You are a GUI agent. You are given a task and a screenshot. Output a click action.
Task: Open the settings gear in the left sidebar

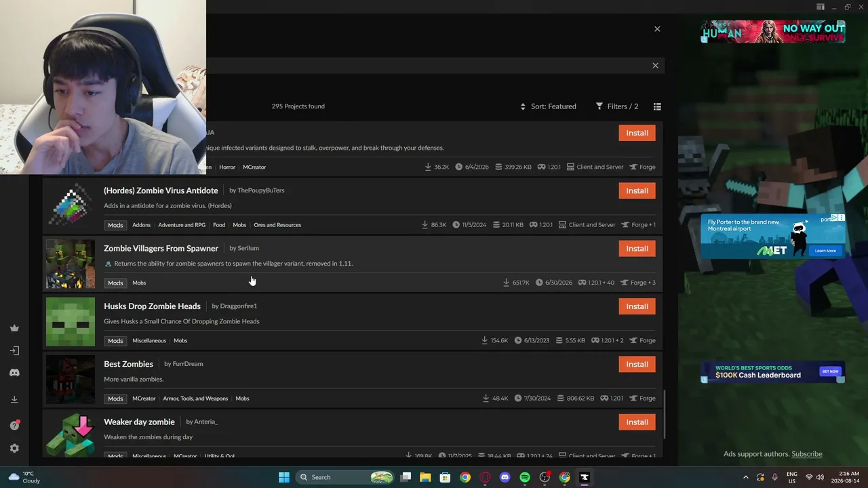pyautogui.click(x=14, y=448)
